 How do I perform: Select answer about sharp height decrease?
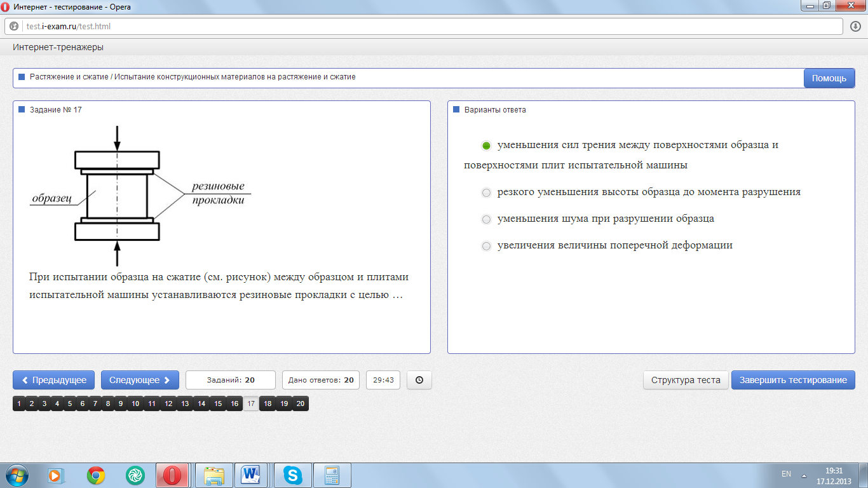(486, 193)
